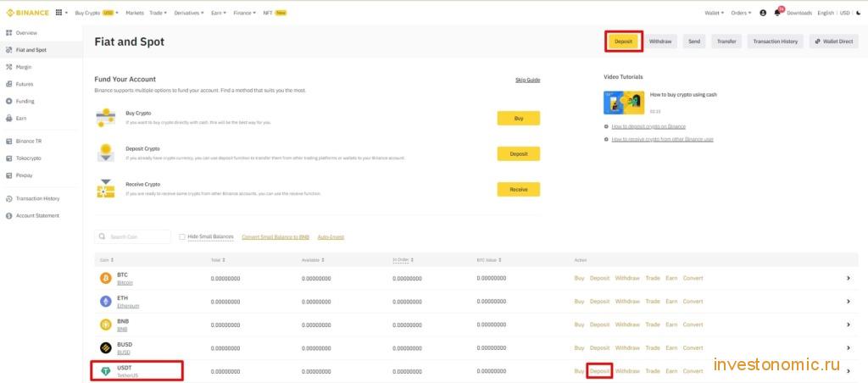Click the Binance logo

tap(27, 13)
